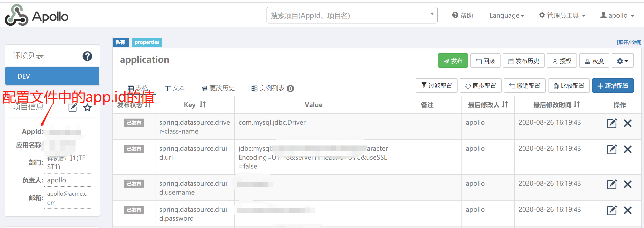
Task: Open the edit project info pencil icon
Action: click(x=72, y=107)
